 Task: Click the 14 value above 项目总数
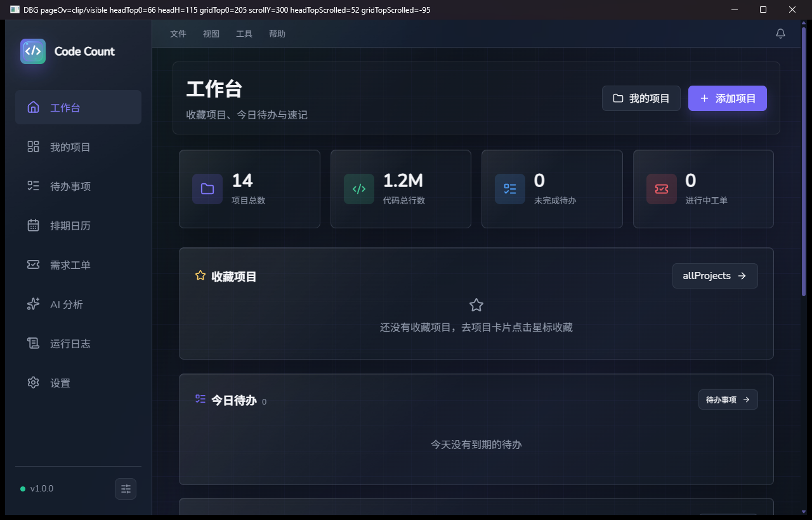click(242, 181)
